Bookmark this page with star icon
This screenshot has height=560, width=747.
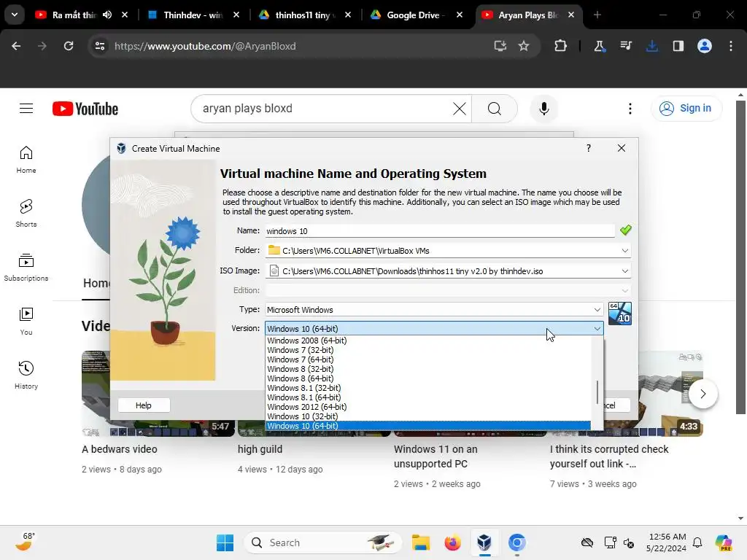coord(524,46)
